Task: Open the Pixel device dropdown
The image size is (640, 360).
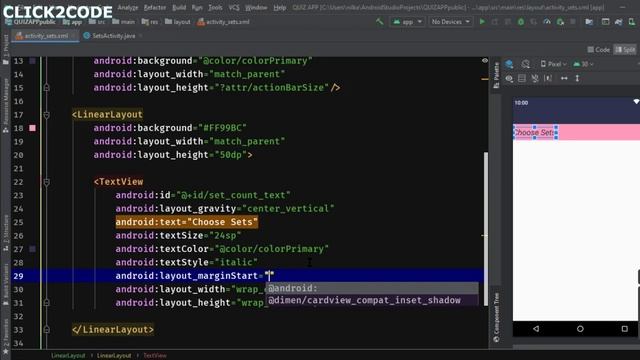Action: point(553,64)
